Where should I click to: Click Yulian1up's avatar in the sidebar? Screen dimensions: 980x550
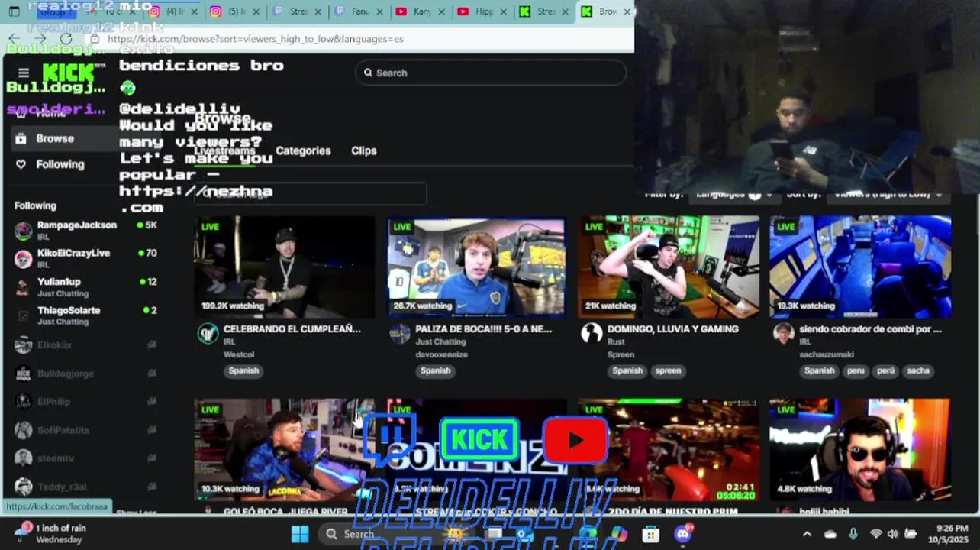click(x=24, y=287)
